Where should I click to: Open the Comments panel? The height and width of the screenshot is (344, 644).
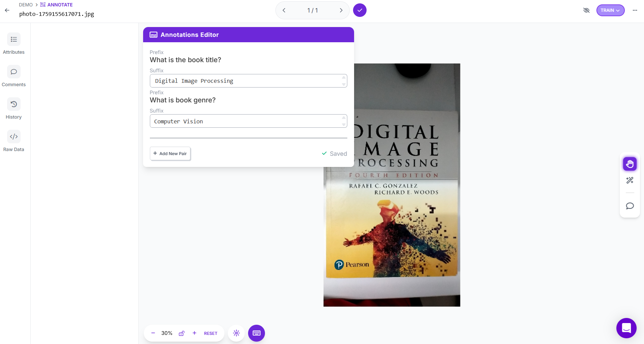click(14, 76)
